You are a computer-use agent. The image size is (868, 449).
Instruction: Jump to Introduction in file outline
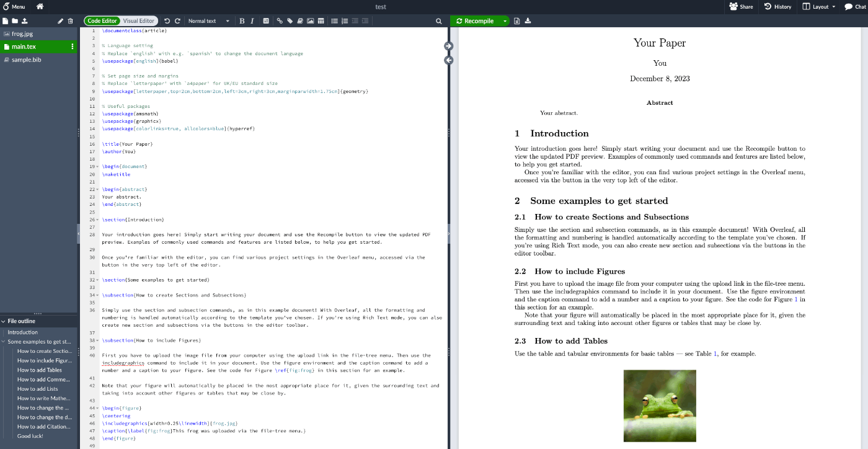(22, 332)
